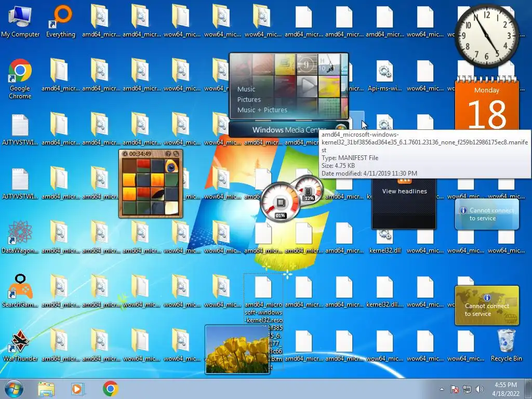
Task: Open the volume control speaker icon
Action: [x=480, y=389]
